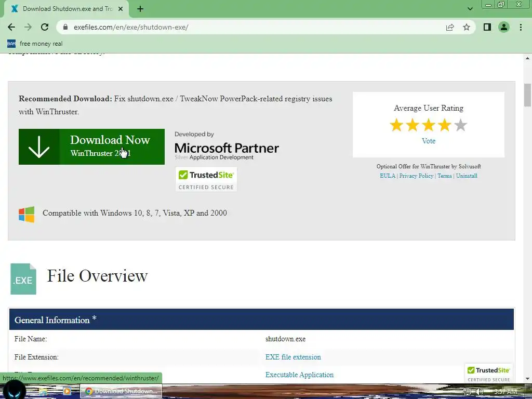Click the 'File Extension:' label

point(36,357)
